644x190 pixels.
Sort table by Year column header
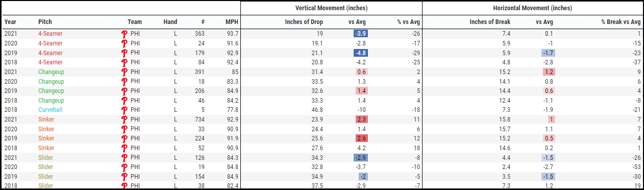[10, 22]
